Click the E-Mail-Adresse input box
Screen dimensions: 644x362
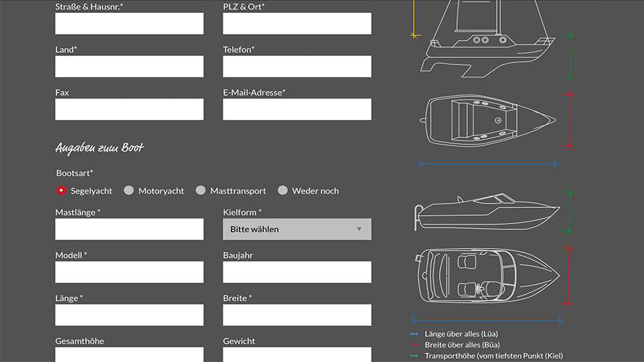tap(297, 110)
